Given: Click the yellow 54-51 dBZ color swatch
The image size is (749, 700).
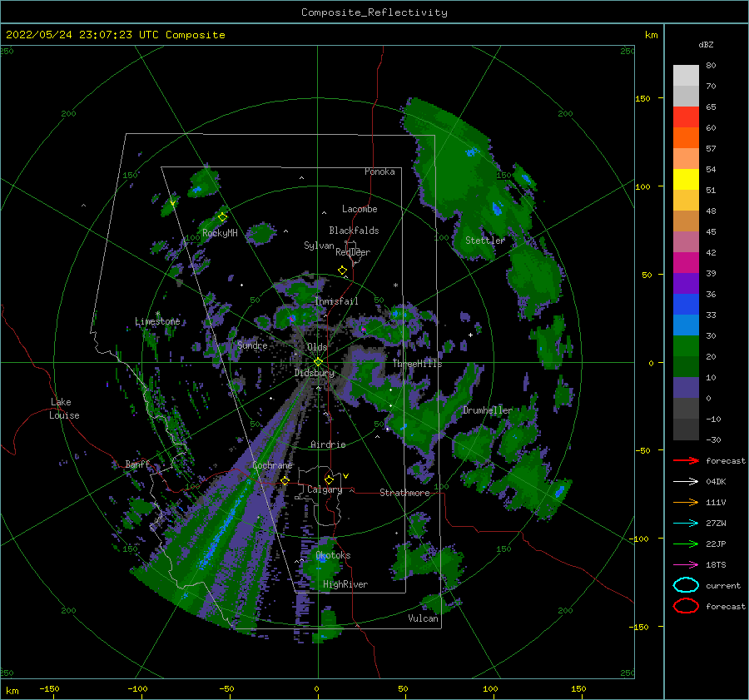Looking at the screenshot, I should 686,180.
